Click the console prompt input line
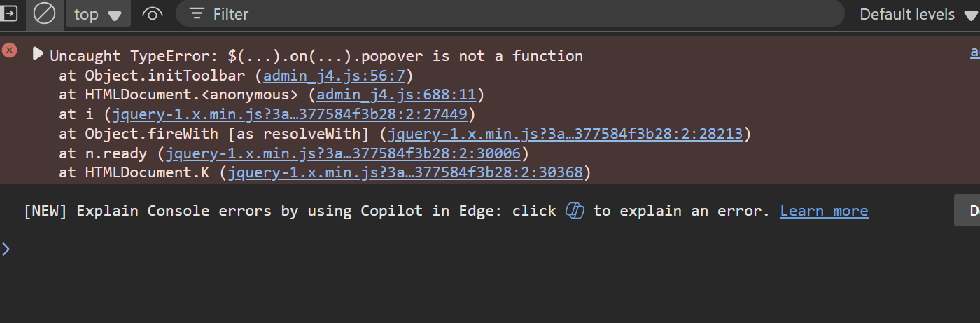The width and height of the screenshot is (980, 323). pyautogui.click(x=490, y=249)
